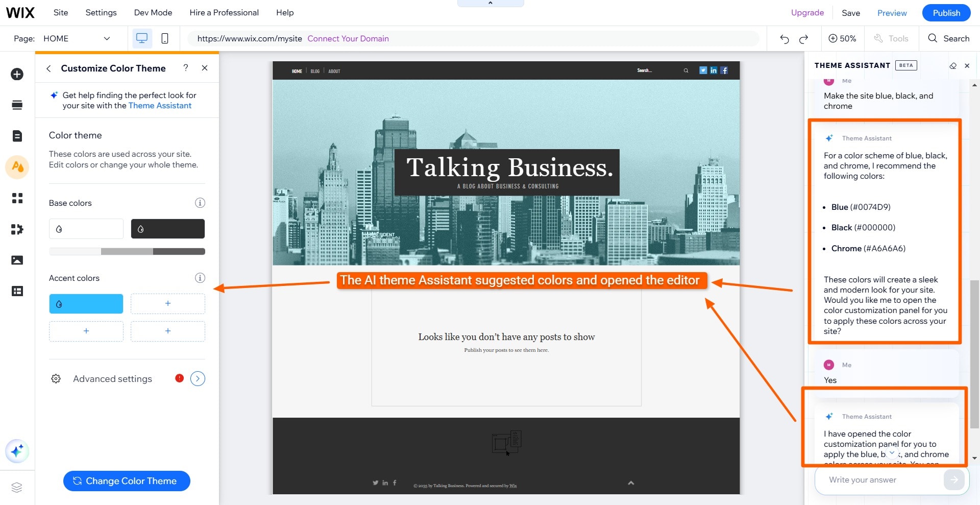Clear the Theme Assistant chat
The image size is (980, 505).
pos(953,66)
